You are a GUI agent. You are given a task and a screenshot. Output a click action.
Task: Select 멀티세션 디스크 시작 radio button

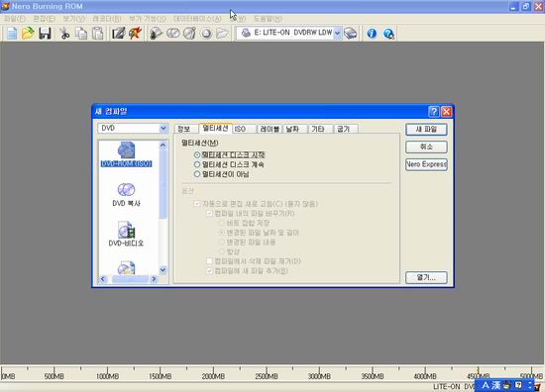tap(197, 154)
